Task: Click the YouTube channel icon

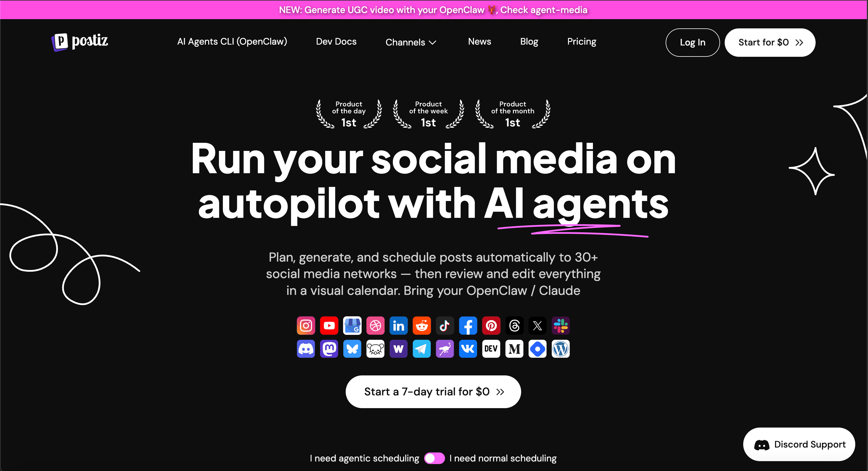Action: (329, 325)
